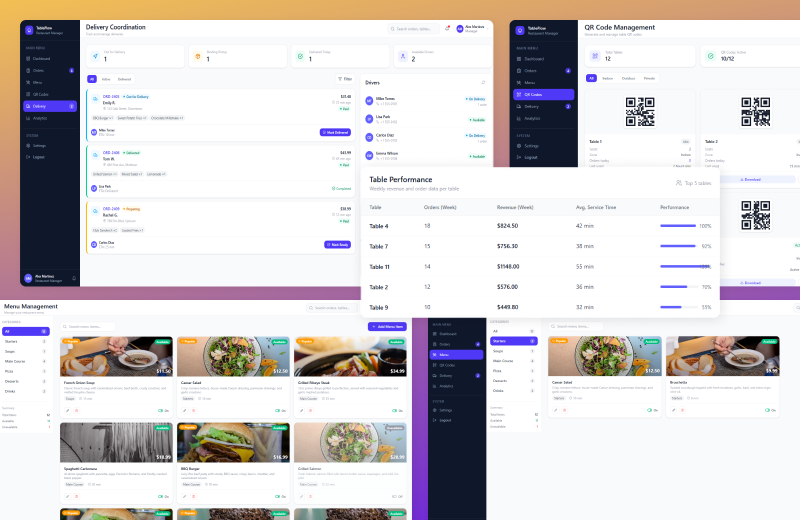Image resolution: width=800 pixels, height=520 pixels.
Task: Click the red delete icon on BBQ Burger
Action: pyautogui.click(x=193, y=495)
